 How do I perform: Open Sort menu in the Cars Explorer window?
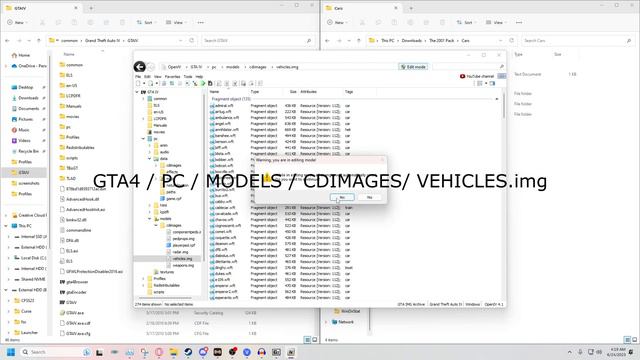(466, 22)
